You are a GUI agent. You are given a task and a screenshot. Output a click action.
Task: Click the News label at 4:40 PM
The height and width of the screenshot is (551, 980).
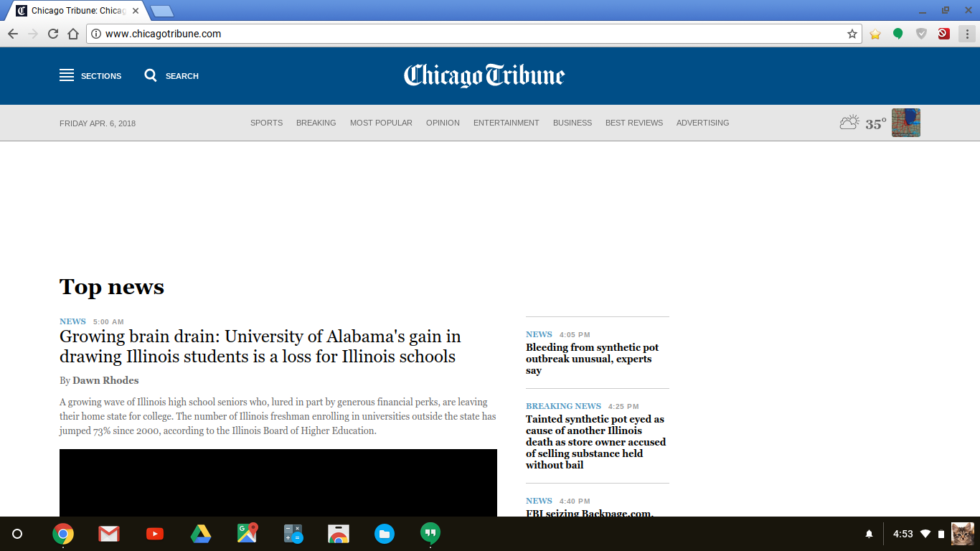539,501
